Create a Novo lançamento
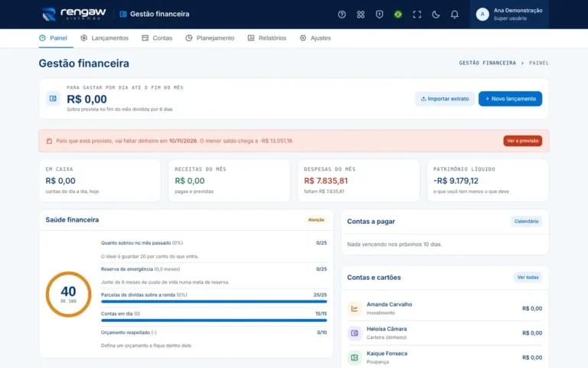This screenshot has height=368, width=588. coord(510,99)
